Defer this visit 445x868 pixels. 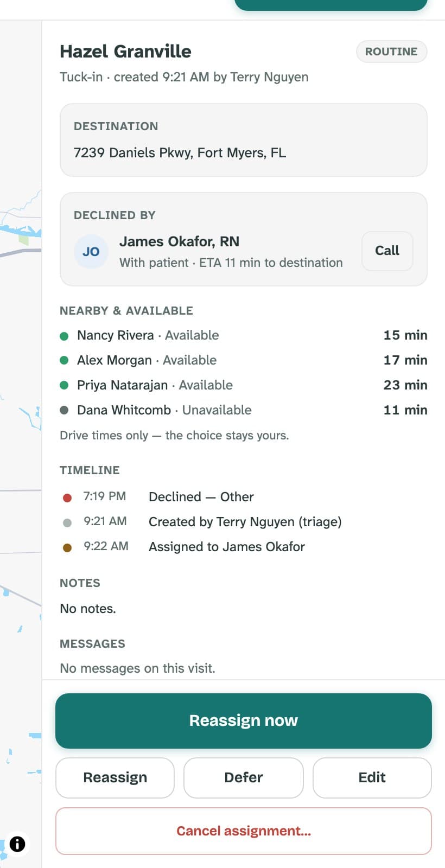pyautogui.click(x=244, y=777)
